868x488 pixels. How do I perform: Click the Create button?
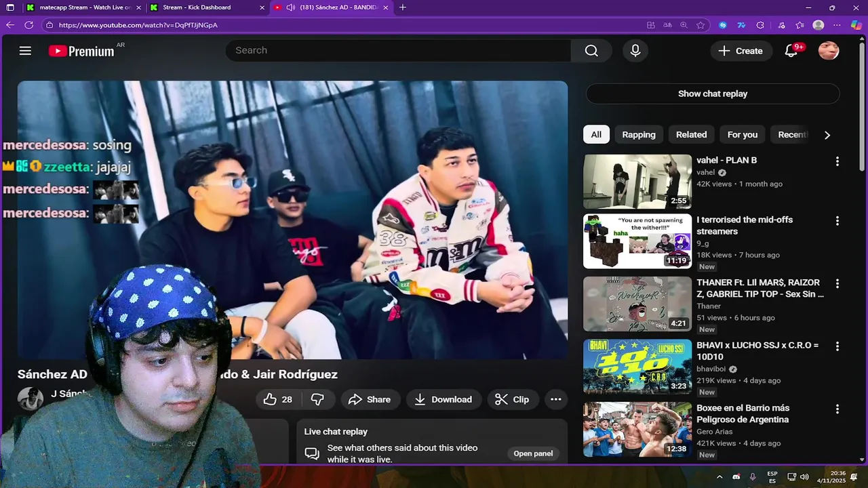(x=741, y=51)
